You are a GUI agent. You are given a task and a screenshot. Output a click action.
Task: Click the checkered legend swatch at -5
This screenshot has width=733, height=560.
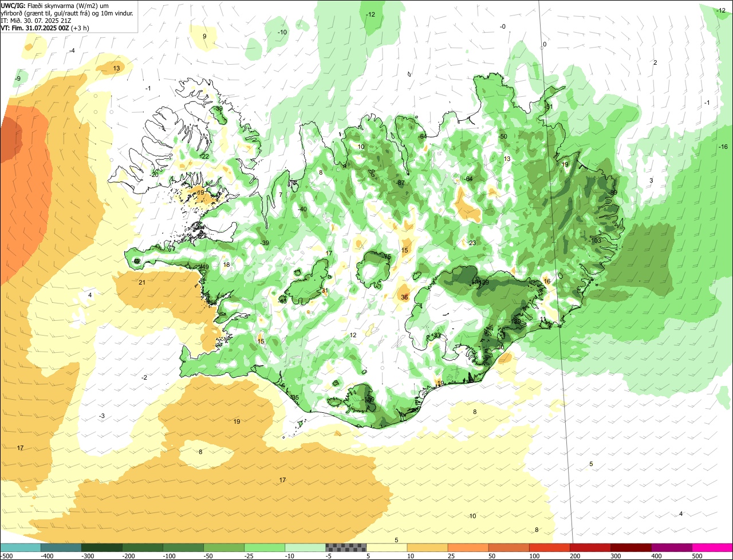(346, 547)
